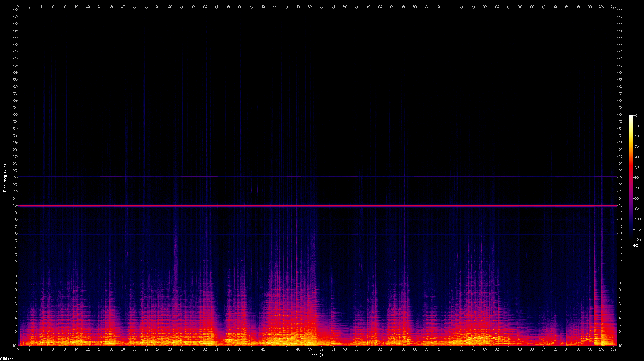644x361 pixels.
Task: Click the Time (s) axis label
Action: click(317, 355)
